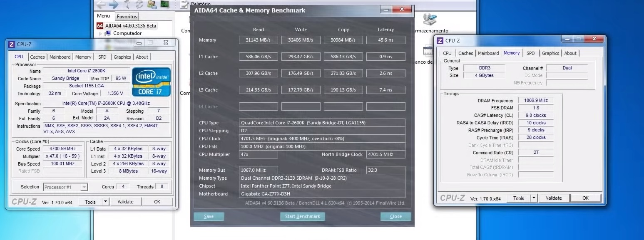Click DRAM Frequency value 1066.9 MHz
This screenshot has width=644, height=240.
click(536, 101)
